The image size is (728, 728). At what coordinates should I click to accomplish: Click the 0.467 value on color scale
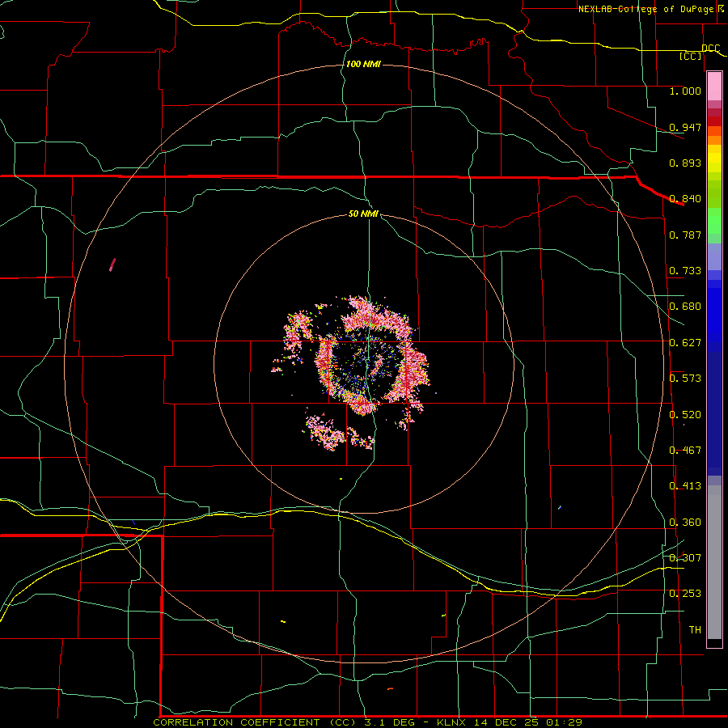point(685,451)
